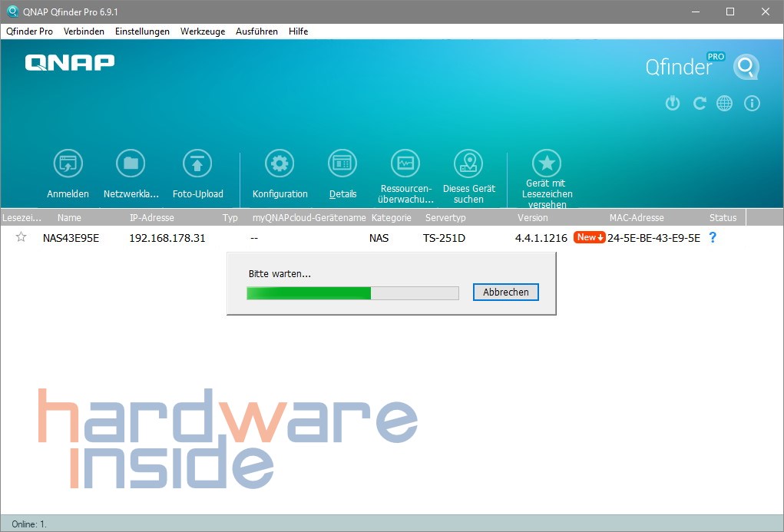Sort by Name column header
784x532 pixels.
click(x=69, y=218)
